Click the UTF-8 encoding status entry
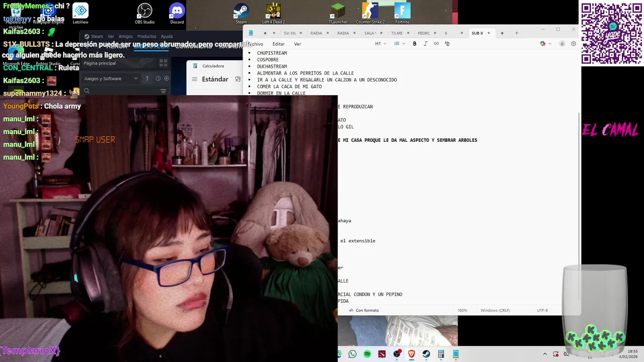644x362 pixels. (542, 310)
